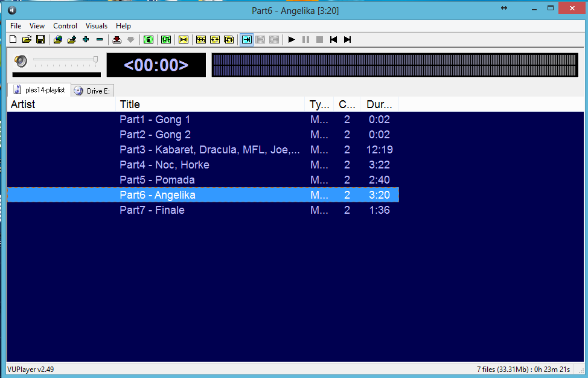Click the green minus remove-file icon
Image resolution: width=588 pixels, height=378 pixels.
100,40
